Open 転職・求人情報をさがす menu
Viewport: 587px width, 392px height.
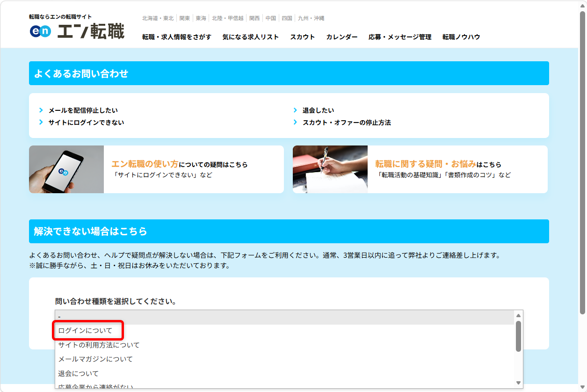[x=177, y=37]
